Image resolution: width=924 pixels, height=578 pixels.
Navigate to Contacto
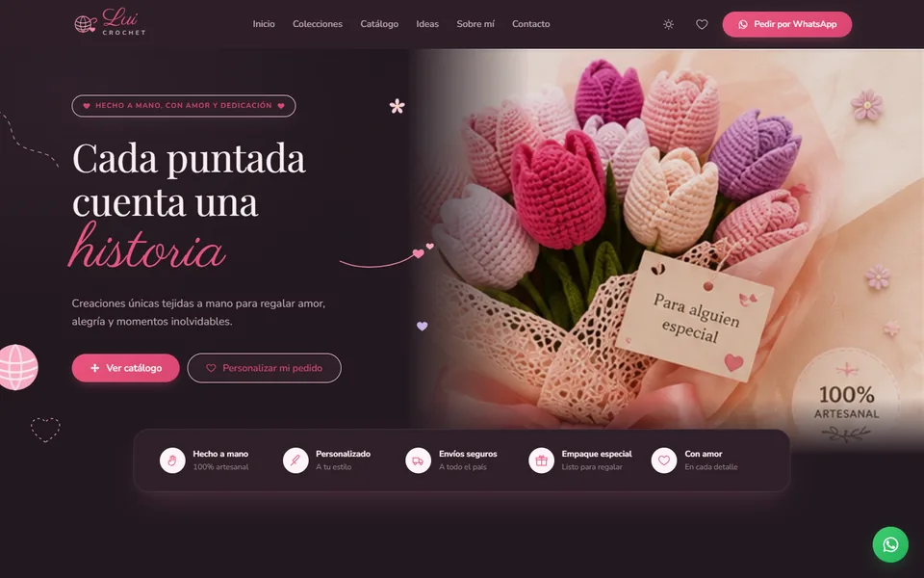pyautogui.click(x=530, y=24)
